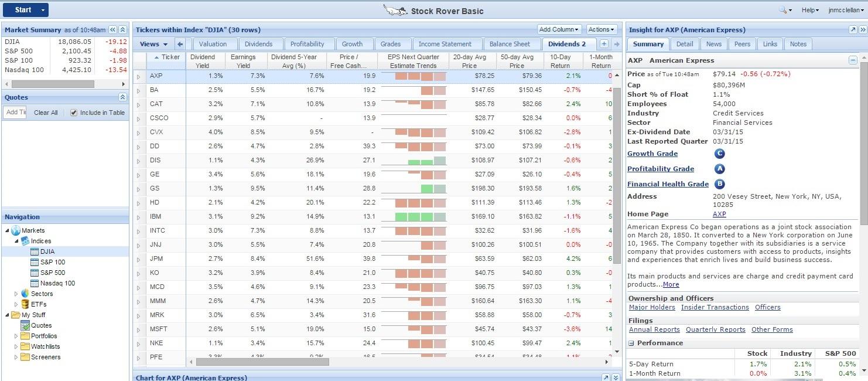Image resolution: width=868 pixels, height=381 pixels.
Task: Click the Financial Health Grade B badge
Action: click(720, 184)
